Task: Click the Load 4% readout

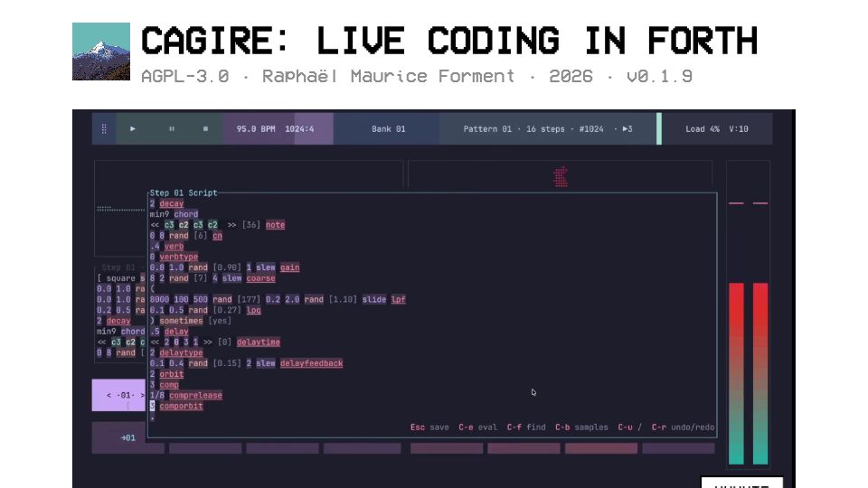Action: pos(703,129)
